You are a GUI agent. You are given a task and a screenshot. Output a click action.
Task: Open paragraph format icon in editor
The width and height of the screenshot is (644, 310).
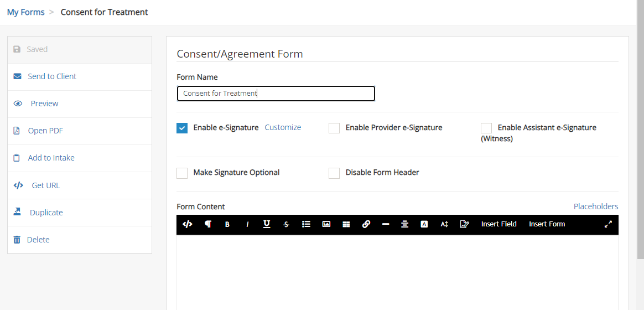(x=208, y=224)
